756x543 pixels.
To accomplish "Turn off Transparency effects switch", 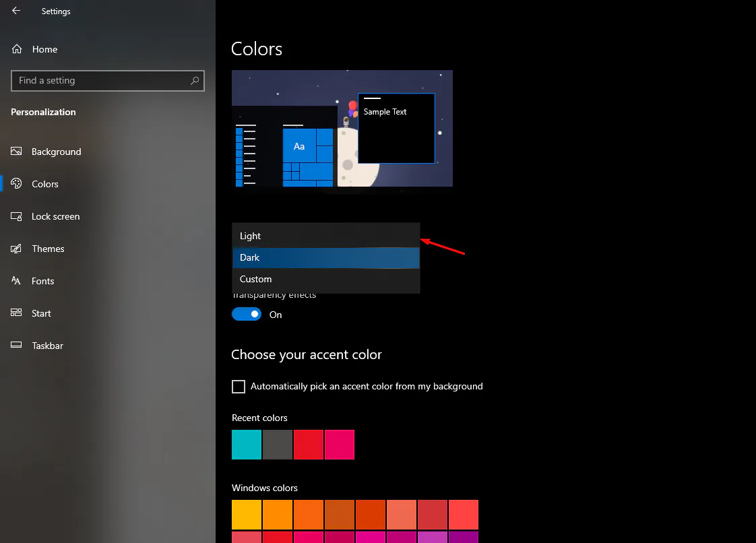I will (x=247, y=315).
